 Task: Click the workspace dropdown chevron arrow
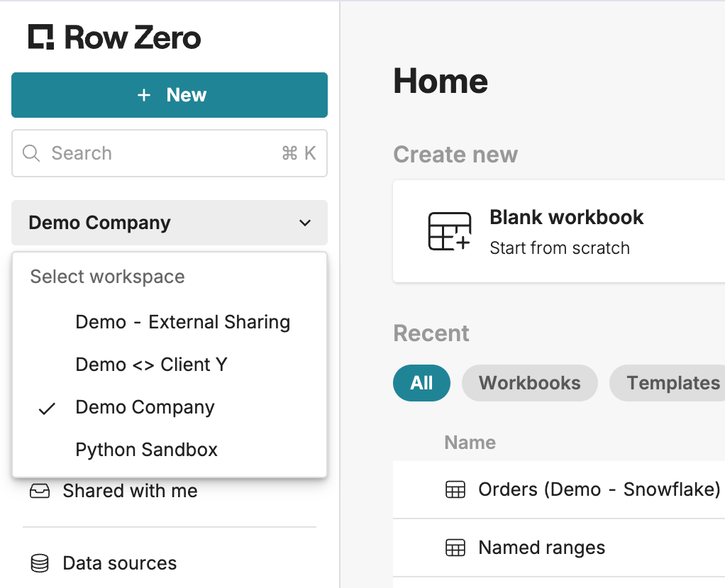click(305, 223)
